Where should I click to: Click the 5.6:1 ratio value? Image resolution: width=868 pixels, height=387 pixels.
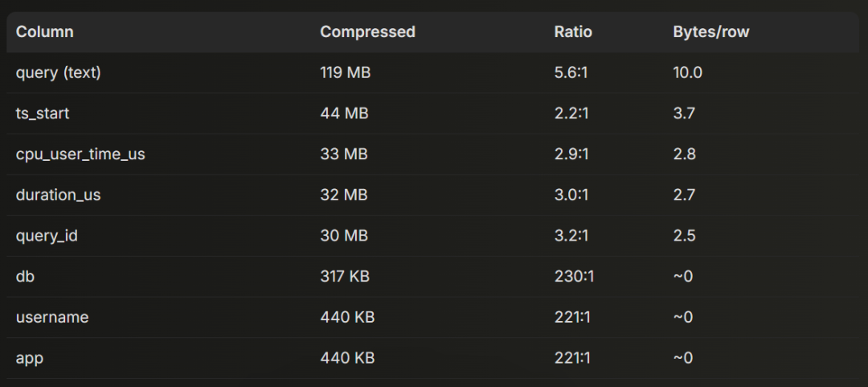point(571,72)
